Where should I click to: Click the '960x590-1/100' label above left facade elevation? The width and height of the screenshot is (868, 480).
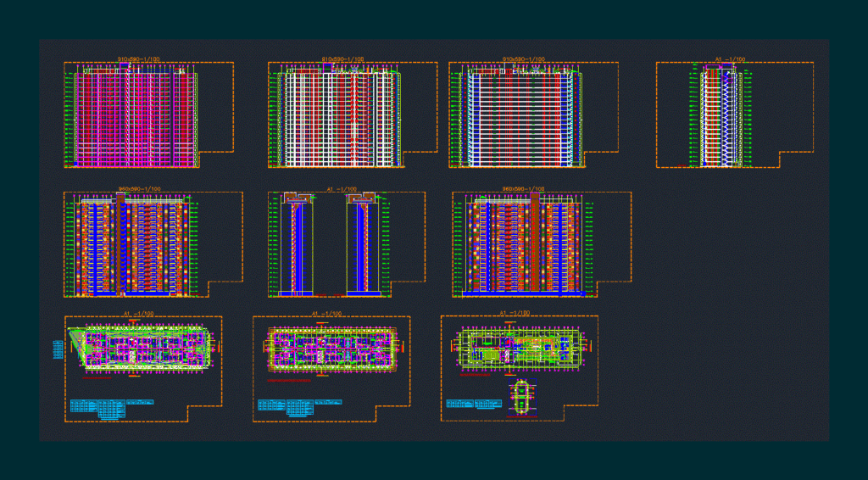pyautogui.click(x=138, y=189)
